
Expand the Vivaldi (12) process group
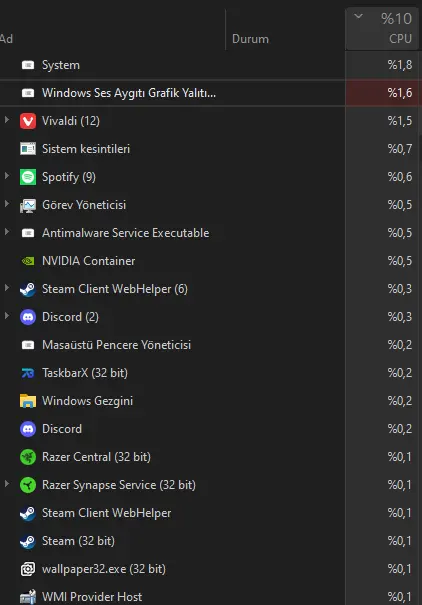click(7, 120)
